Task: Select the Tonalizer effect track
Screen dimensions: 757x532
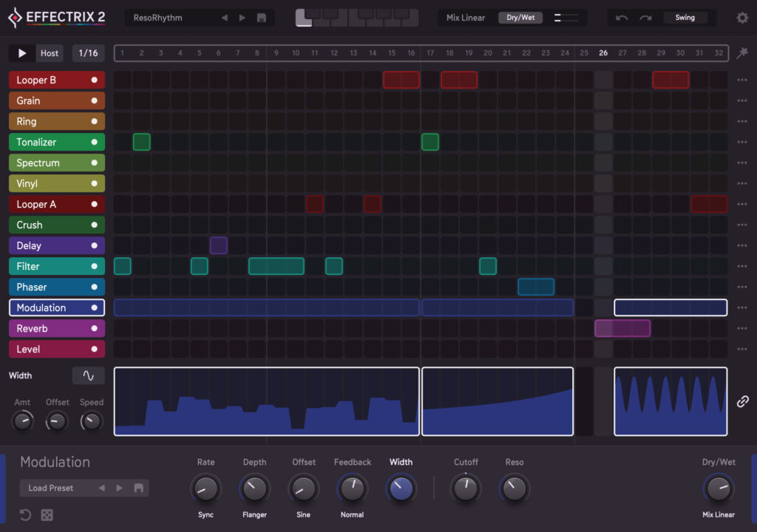Action: tap(44, 142)
